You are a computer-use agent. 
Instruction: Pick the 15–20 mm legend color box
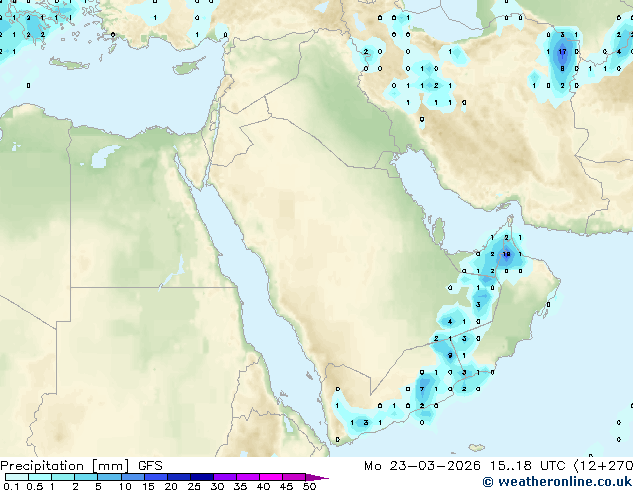click(156, 477)
